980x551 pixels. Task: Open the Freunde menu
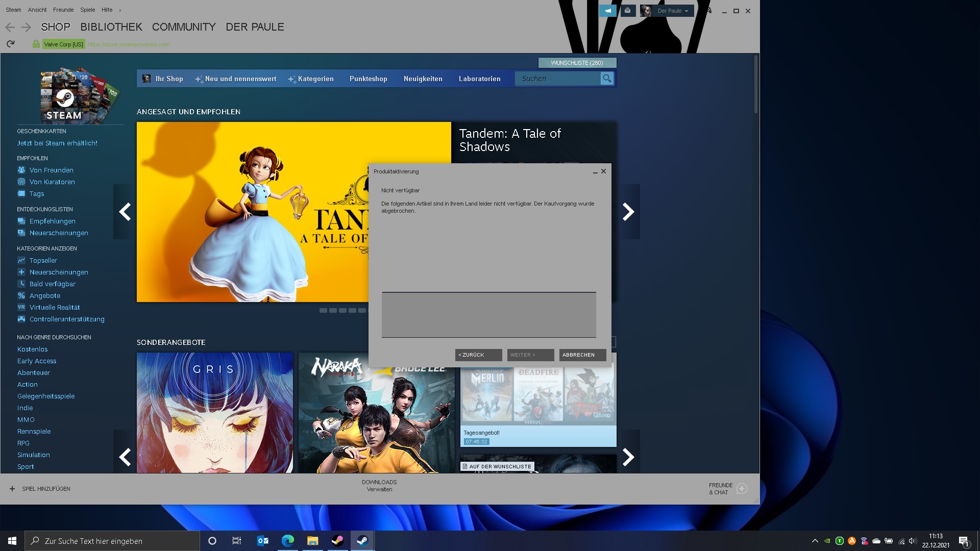[63, 10]
